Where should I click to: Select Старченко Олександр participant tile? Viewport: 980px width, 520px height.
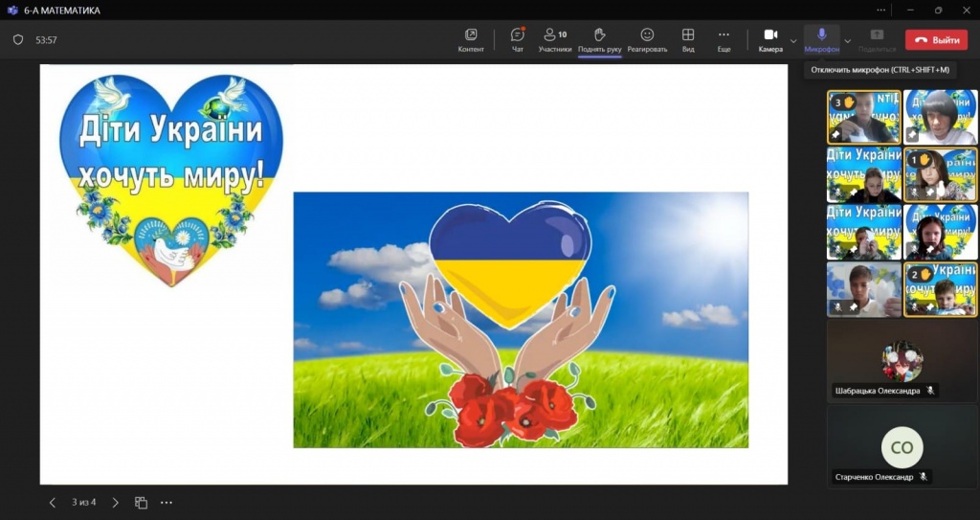click(x=902, y=447)
